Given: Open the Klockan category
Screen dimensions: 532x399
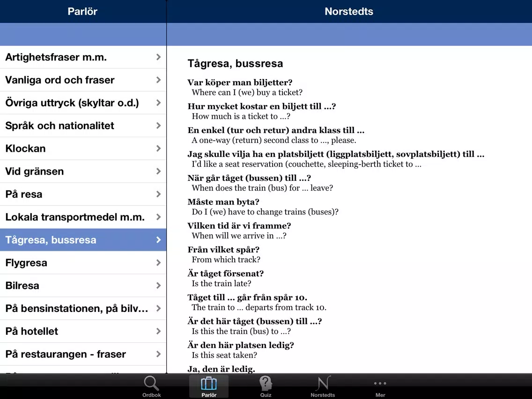Looking at the screenshot, I should (x=83, y=148).
